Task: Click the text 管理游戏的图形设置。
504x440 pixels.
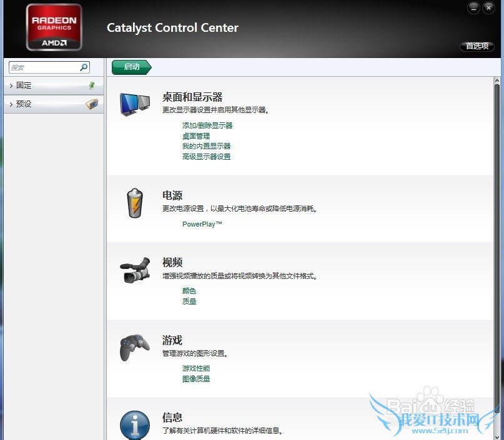Action: coord(195,353)
